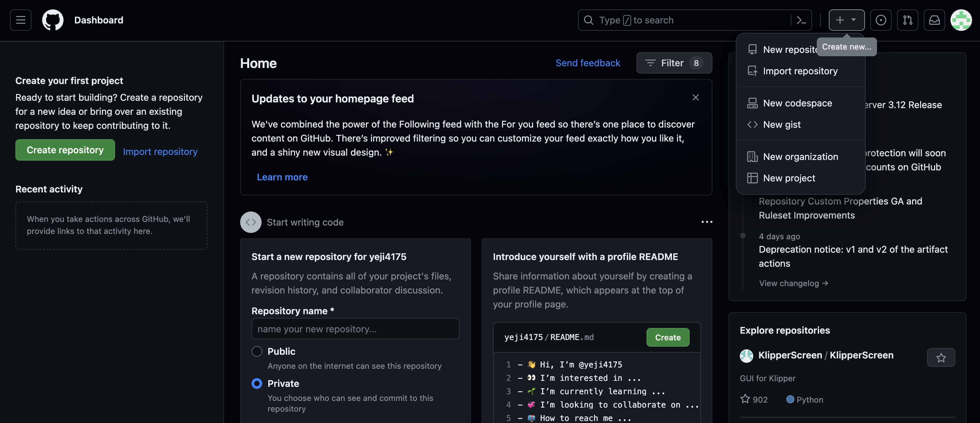This screenshot has width=980, height=423.
Task: Open the Pull requests icon
Action: 908,20
